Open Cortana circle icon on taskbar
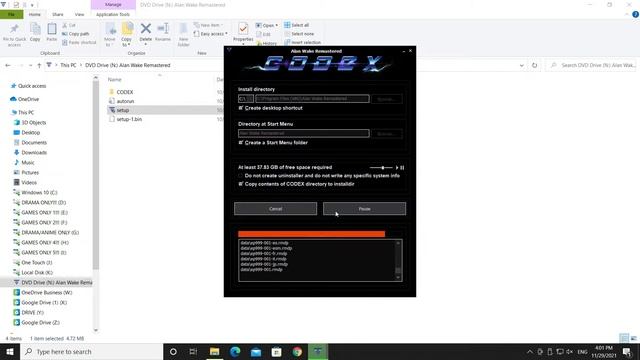Viewport: 640px width, 360px height. click(173, 352)
